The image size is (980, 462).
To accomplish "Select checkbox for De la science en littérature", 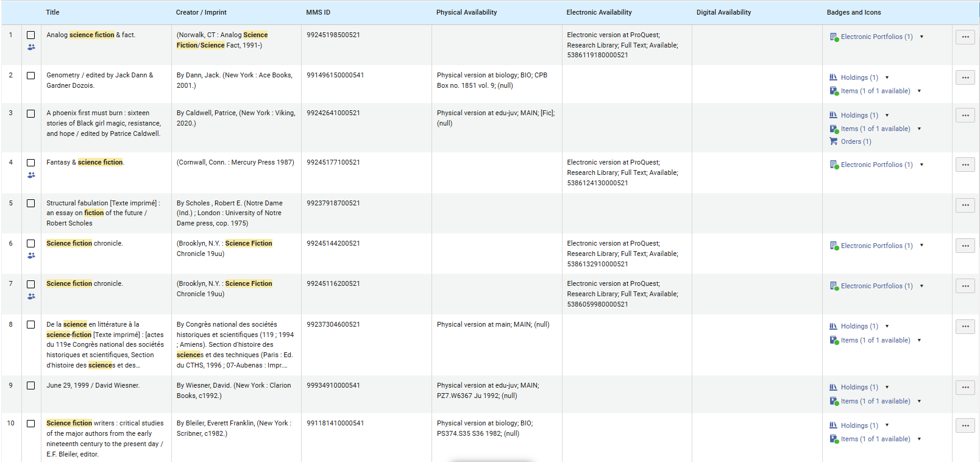I will (x=31, y=325).
